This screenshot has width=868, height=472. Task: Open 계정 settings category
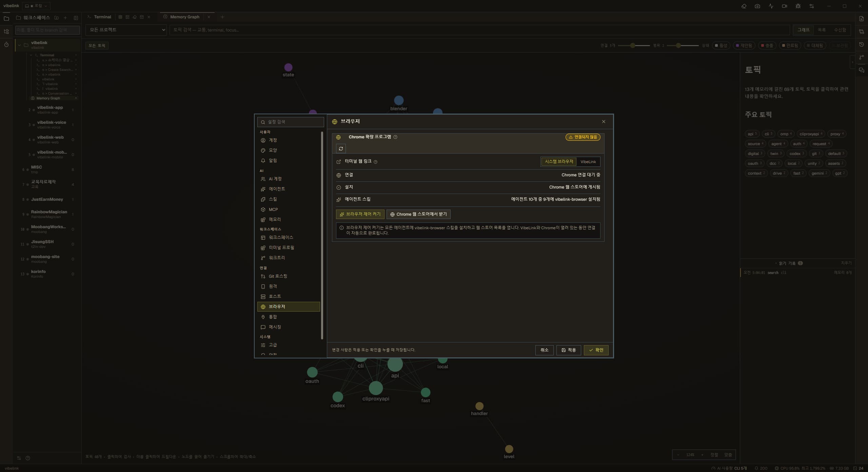click(x=289, y=140)
